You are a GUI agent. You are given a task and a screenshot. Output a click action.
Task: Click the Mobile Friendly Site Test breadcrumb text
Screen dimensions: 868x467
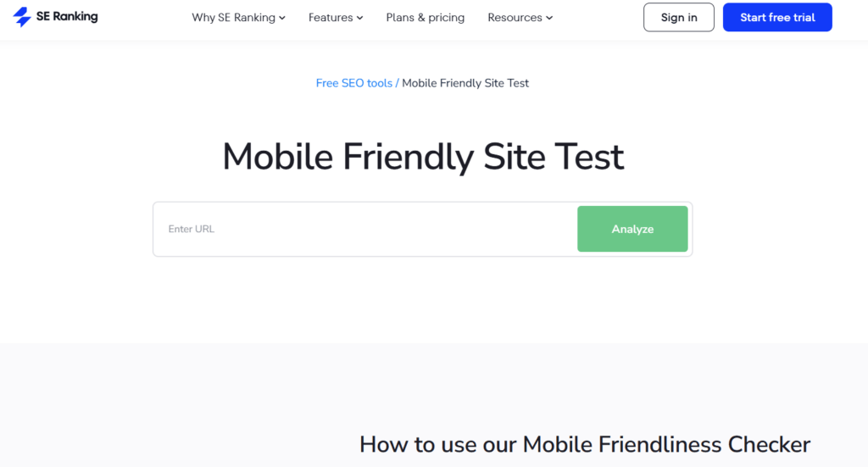465,83
